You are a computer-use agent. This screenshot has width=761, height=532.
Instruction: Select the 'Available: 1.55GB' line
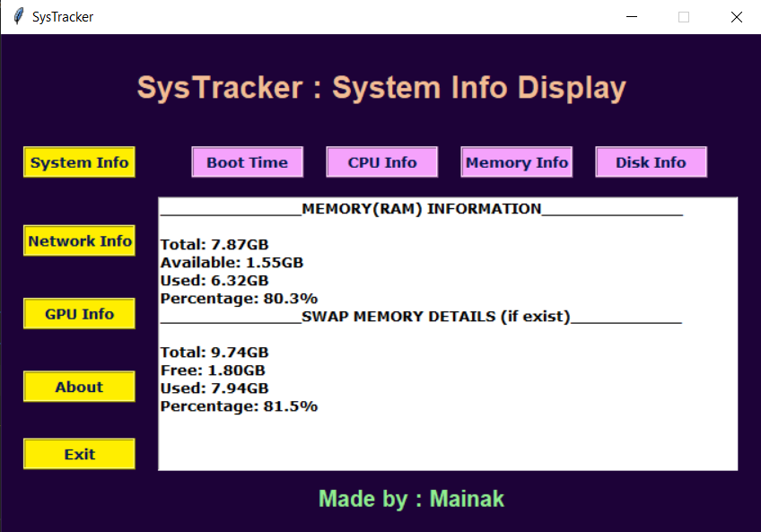(x=232, y=262)
